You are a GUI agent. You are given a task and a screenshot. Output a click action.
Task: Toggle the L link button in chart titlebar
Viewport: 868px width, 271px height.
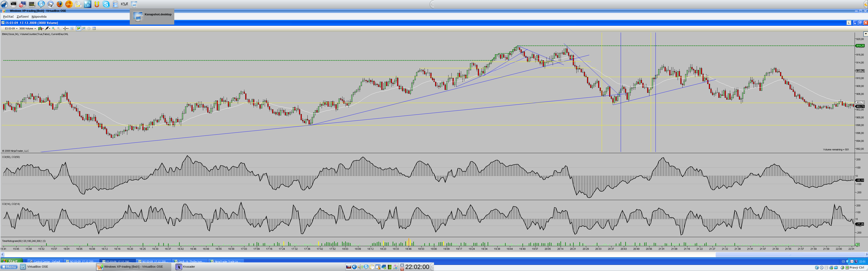coord(849,23)
